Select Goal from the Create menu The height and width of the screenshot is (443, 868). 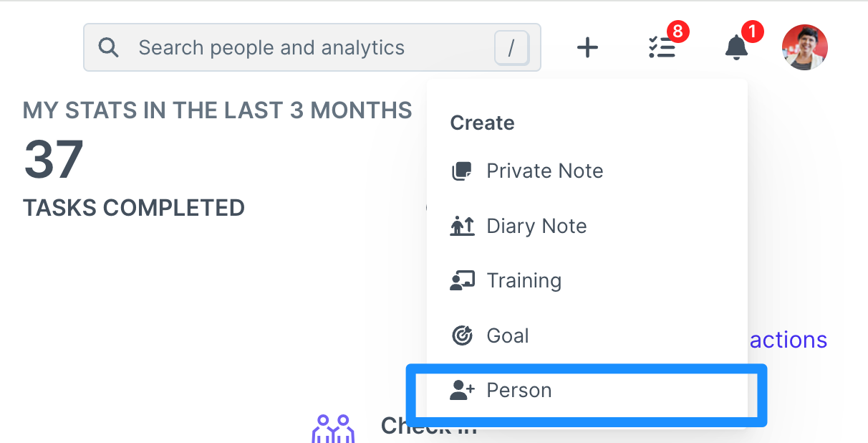coord(508,335)
